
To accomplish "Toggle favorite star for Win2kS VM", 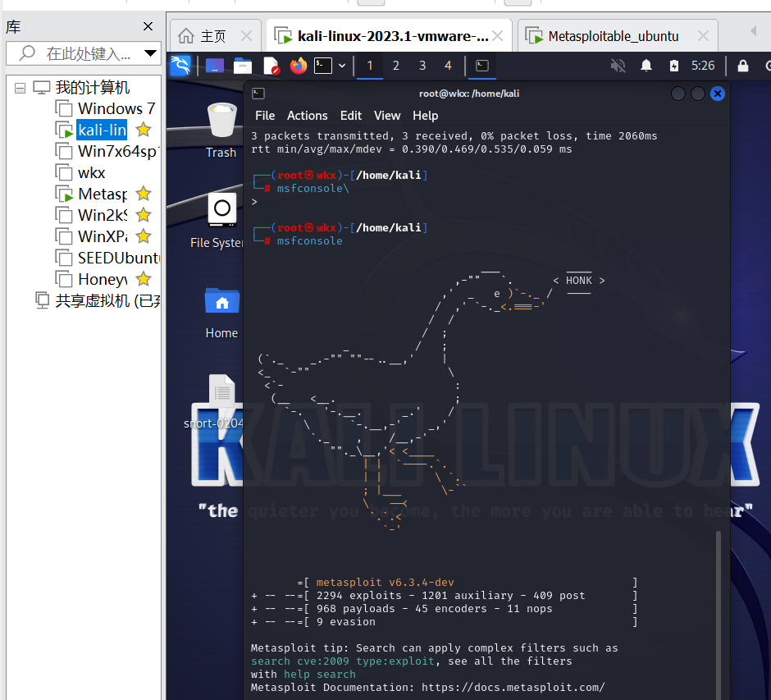I will pyautogui.click(x=144, y=215).
